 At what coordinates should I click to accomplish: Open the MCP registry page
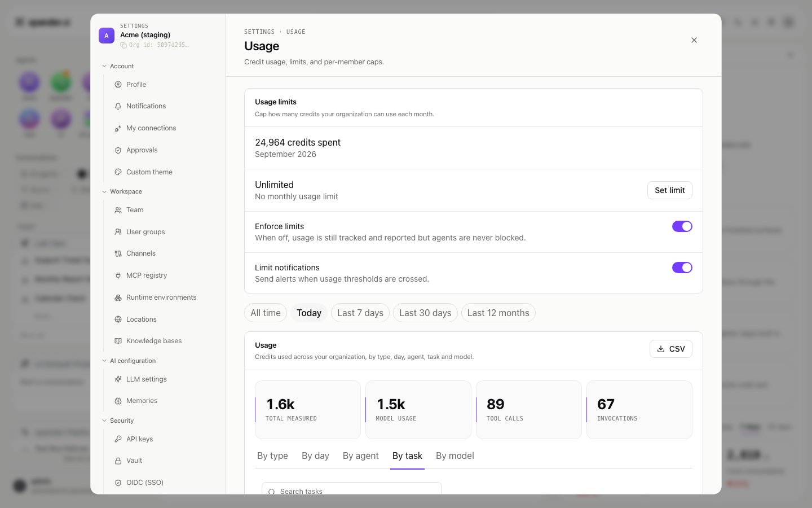[x=165, y=275]
